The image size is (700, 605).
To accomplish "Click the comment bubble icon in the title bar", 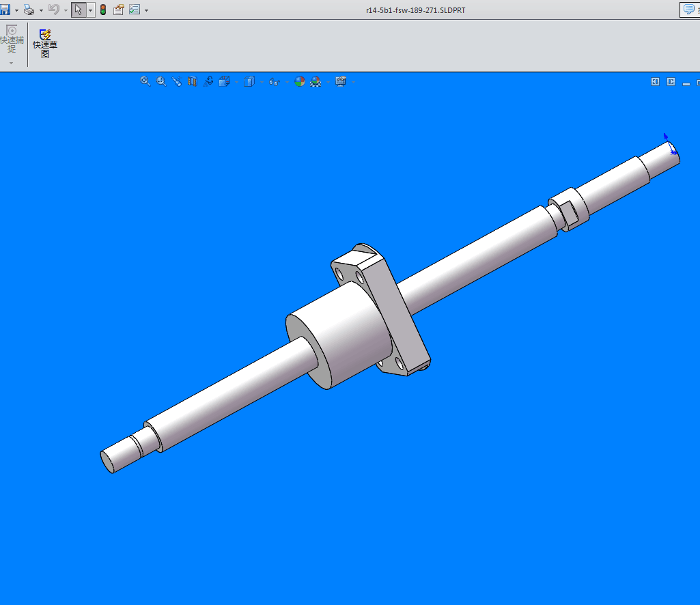I will (688, 10).
